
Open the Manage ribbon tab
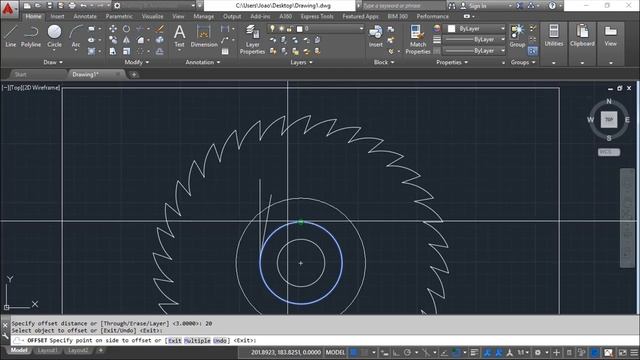coord(203,16)
